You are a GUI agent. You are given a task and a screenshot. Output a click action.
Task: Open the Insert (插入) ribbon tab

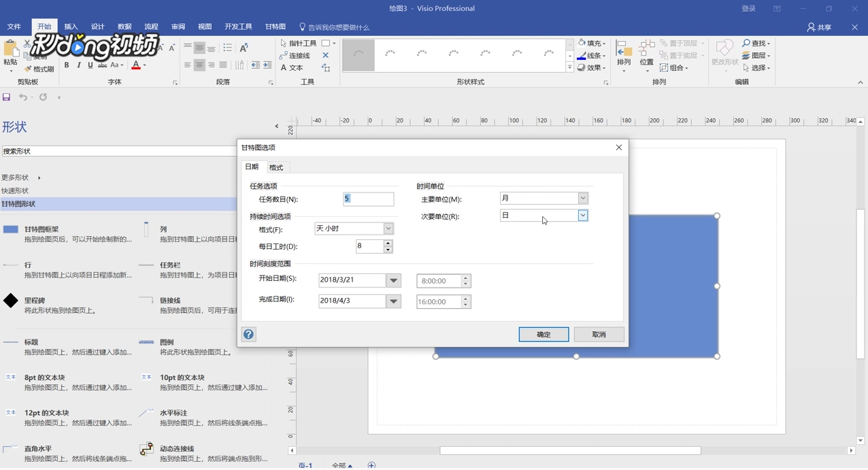pos(71,27)
